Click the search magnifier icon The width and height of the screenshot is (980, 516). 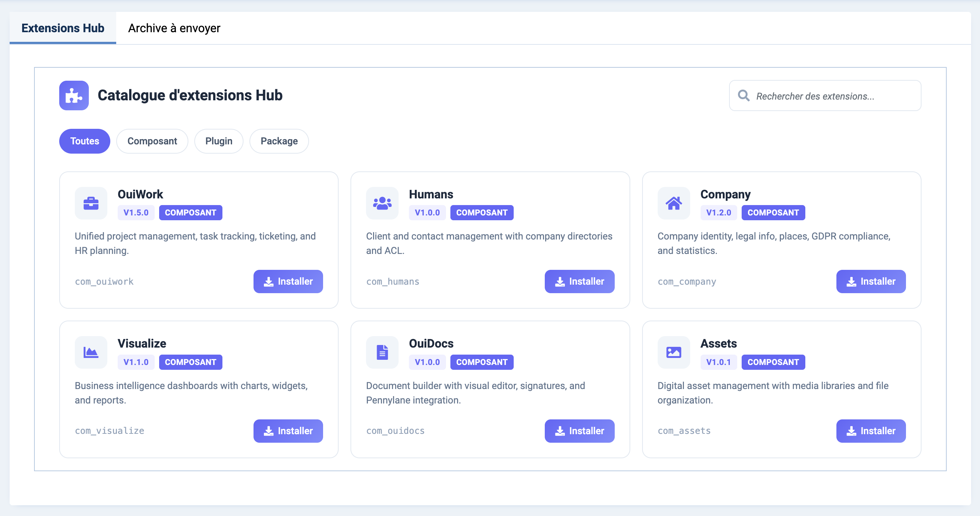pos(744,96)
